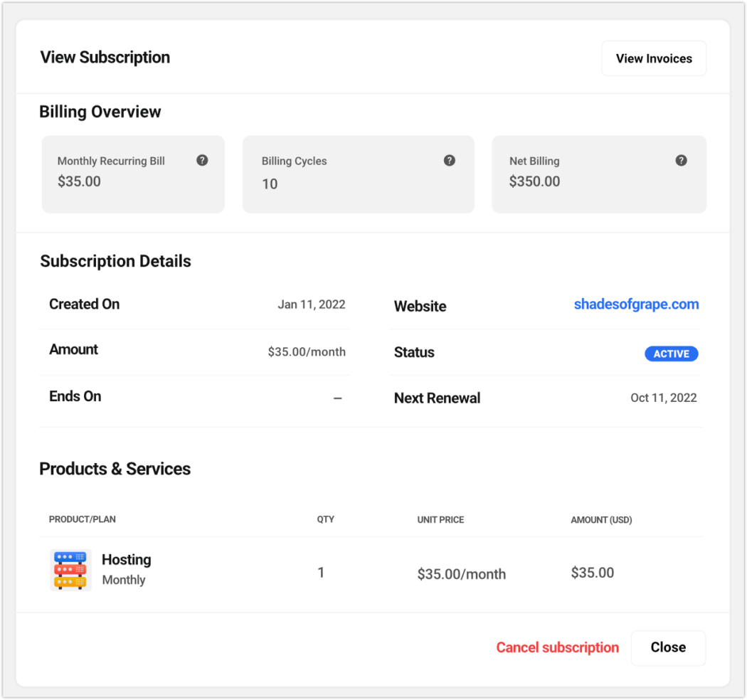Click the $35.00/month unit price cell
This screenshot has width=747, height=700.
(x=462, y=573)
